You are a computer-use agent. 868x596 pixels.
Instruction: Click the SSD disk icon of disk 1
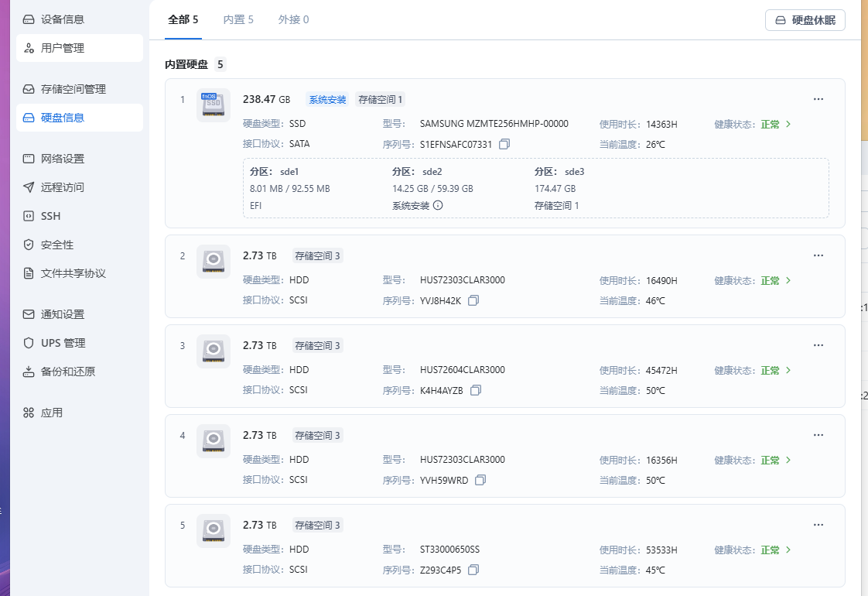click(x=213, y=105)
